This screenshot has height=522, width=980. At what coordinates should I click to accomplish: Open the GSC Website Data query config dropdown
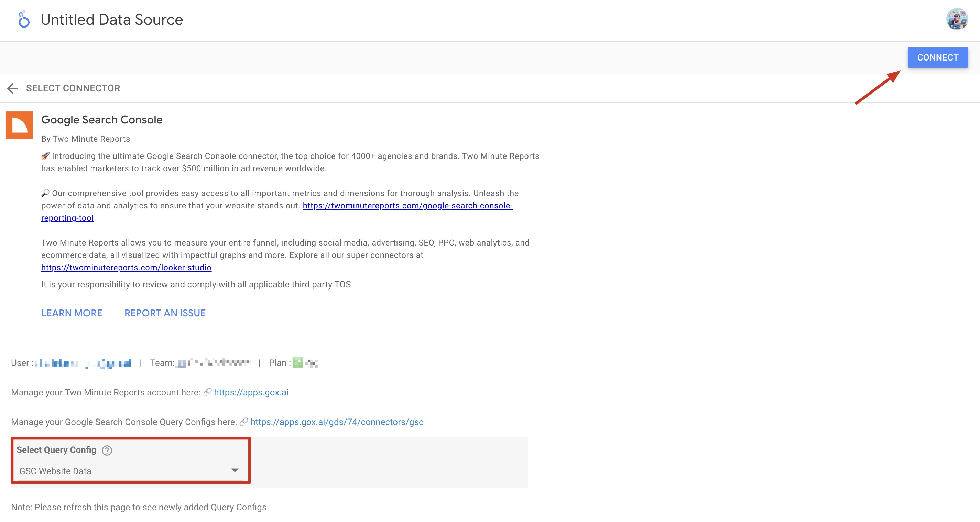pyautogui.click(x=130, y=471)
